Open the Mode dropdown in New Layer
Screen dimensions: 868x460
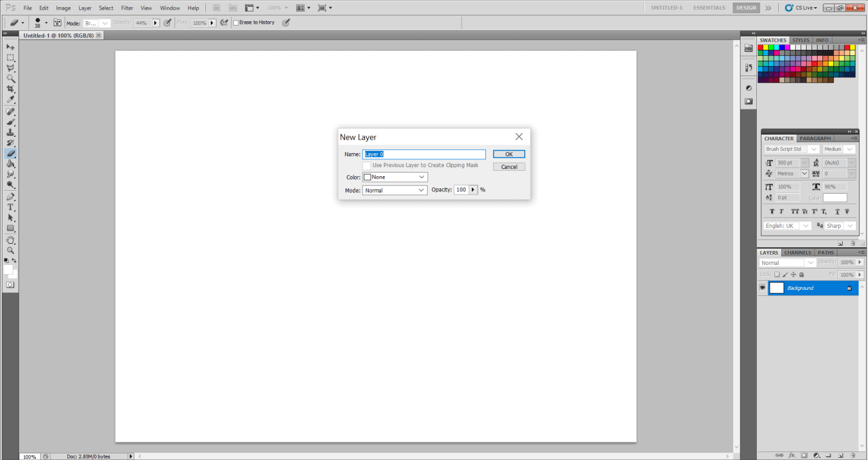(395, 190)
